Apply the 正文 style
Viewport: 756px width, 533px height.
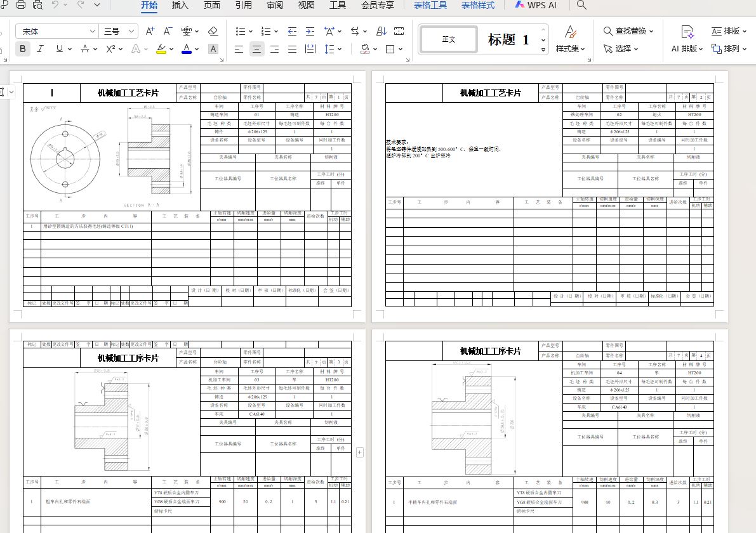click(x=449, y=39)
